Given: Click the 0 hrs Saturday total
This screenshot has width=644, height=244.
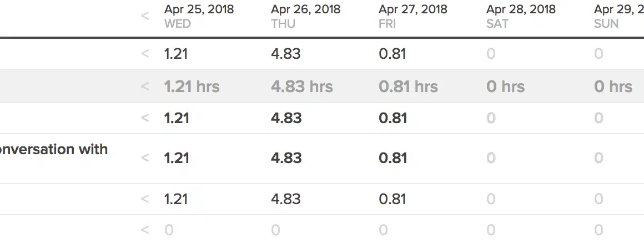Looking at the screenshot, I should (505, 87).
